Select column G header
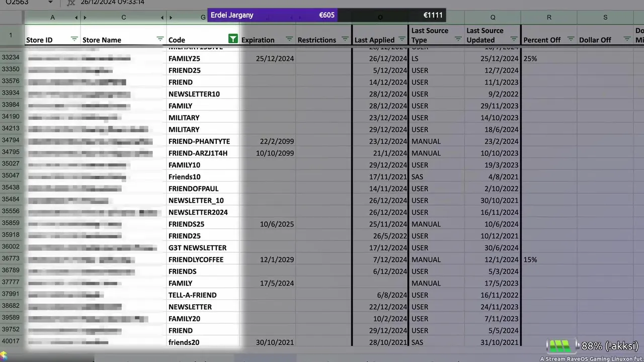This screenshot has height=362, width=644. 203,18
